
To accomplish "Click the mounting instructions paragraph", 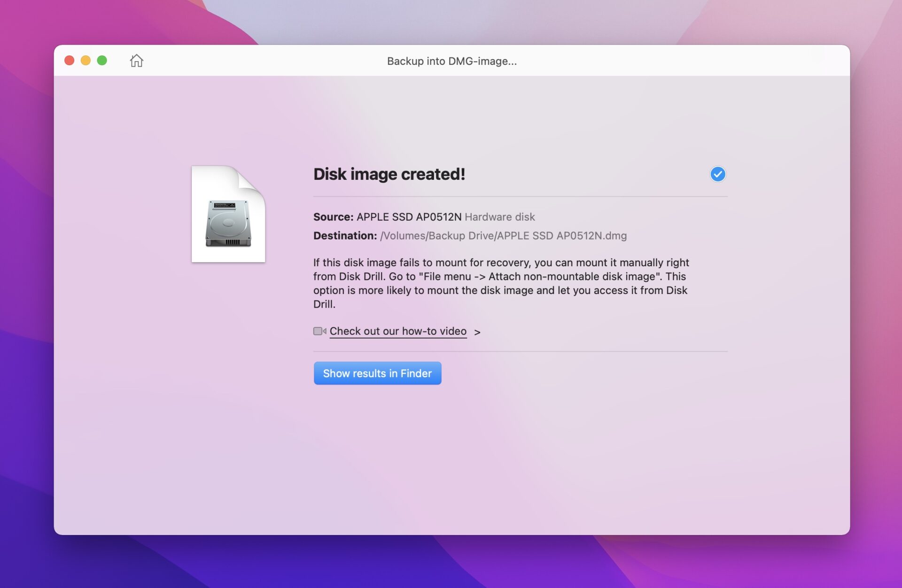I will (500, 283).
